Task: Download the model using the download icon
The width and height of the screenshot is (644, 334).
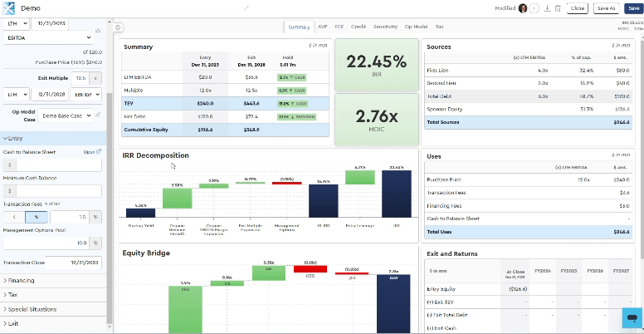Action: [x=547, y=7]
